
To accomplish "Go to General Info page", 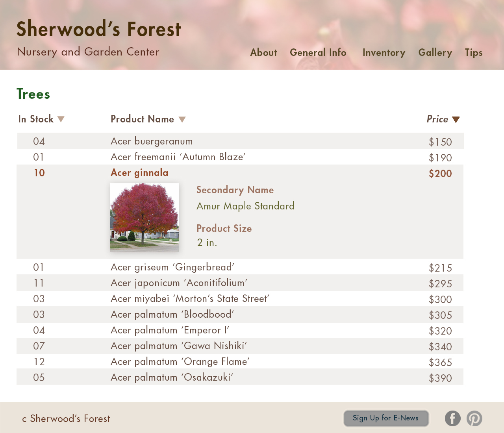I will 318,53.
